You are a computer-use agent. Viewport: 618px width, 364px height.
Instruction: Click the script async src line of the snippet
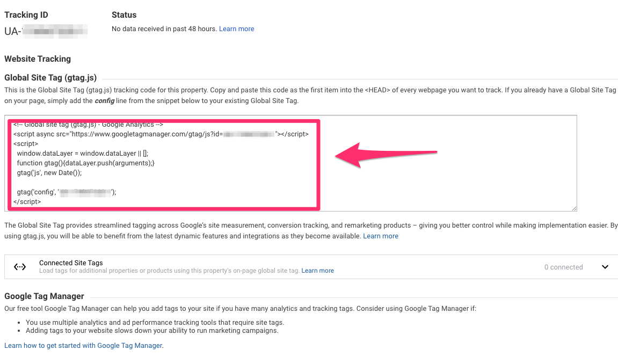[x=161, y=135]
